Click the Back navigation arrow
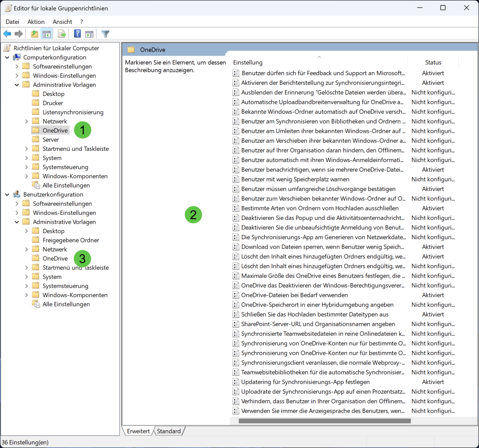 (7, 33)
